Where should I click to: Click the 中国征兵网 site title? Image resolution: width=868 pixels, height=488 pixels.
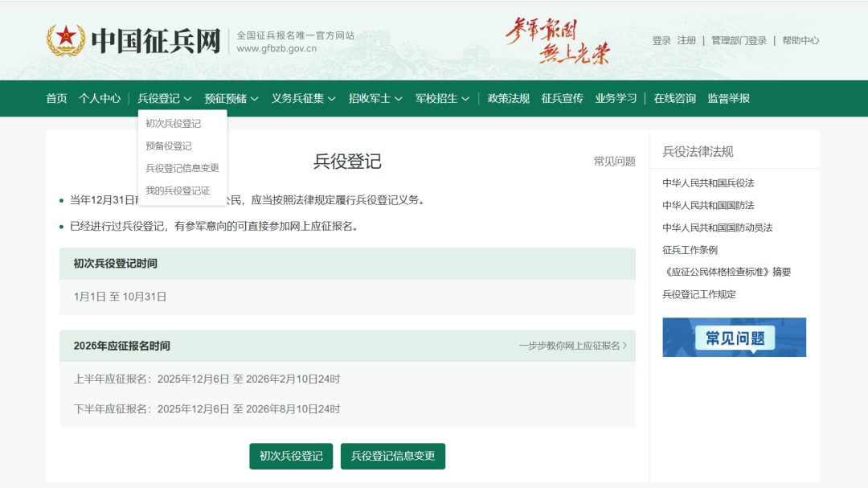pos(156,41)
